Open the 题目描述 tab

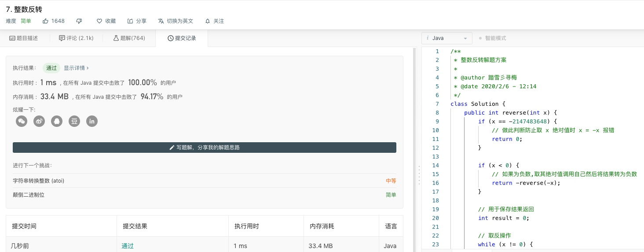(x=24, y=38)
